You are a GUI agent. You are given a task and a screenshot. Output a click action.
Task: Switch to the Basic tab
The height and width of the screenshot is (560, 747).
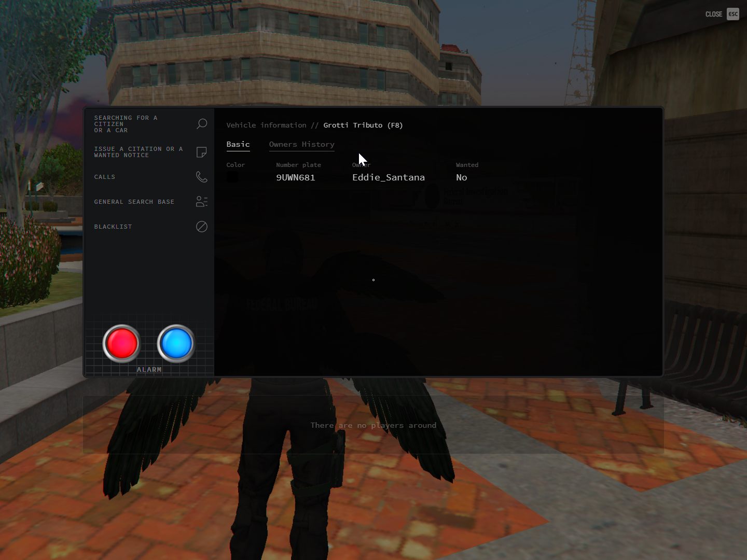[x=238, y=145]
